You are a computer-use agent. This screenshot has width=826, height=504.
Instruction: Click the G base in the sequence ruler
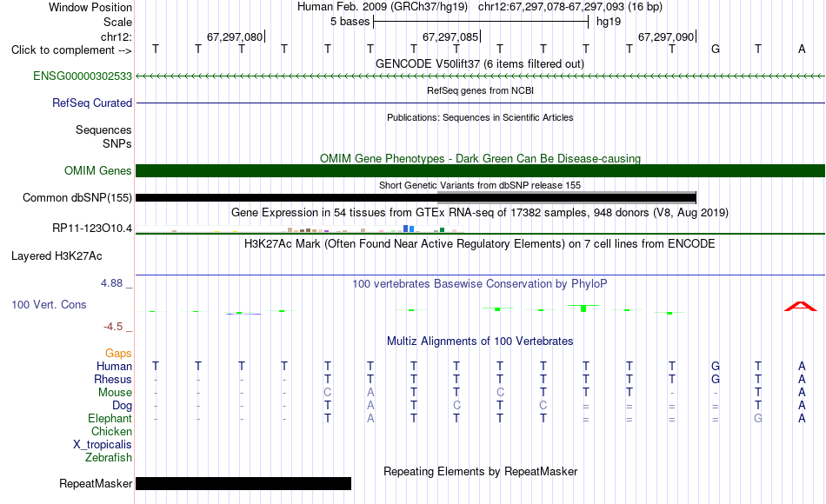(715, 49)
